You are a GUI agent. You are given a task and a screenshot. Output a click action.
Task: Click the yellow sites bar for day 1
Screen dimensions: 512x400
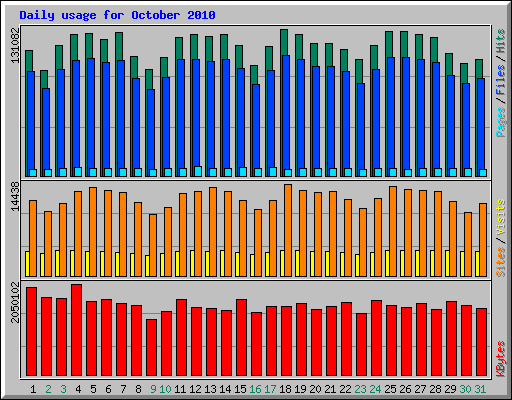(27, 264)
